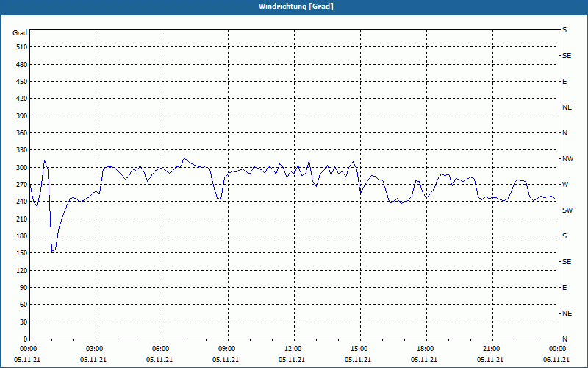Click the W compass label
Image resolution: width=588 pixels, height=368 pixels.
pos(565,185)
